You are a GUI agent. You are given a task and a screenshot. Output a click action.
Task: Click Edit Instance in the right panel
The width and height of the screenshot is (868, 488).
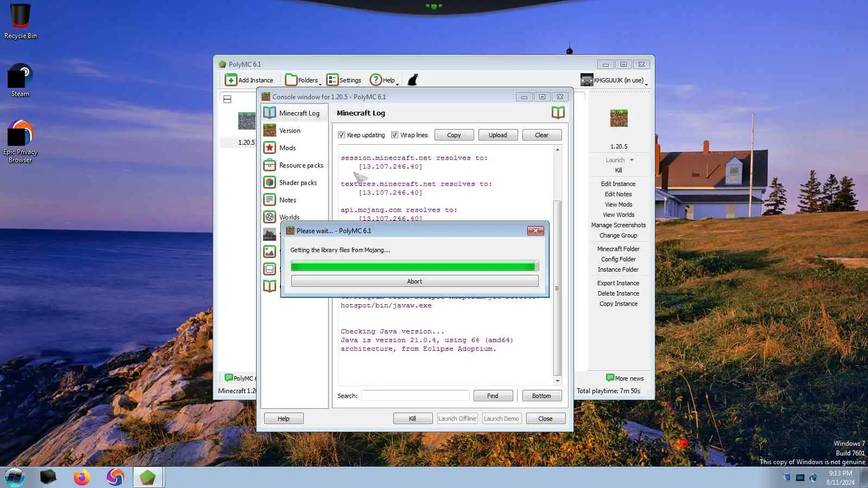point(618,184)
